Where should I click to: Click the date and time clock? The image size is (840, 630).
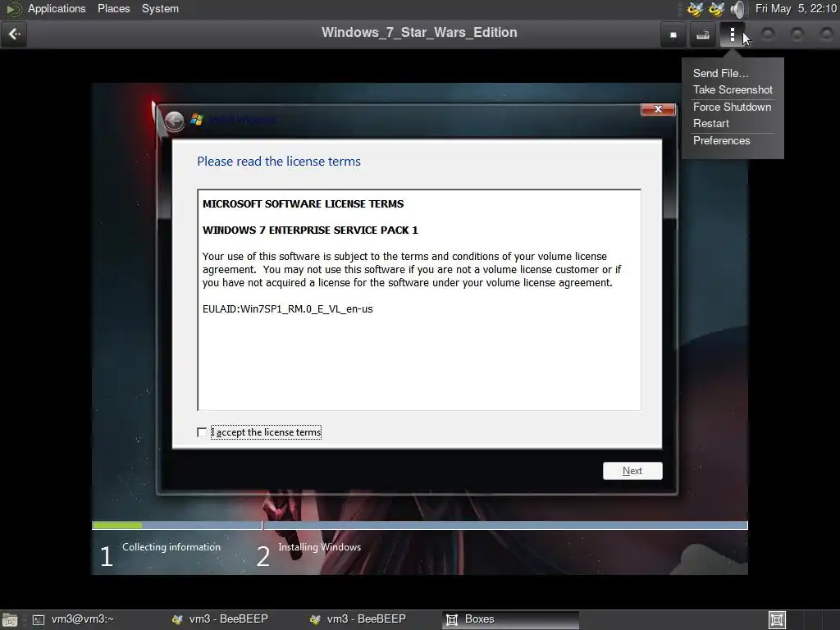[x=796, y=9]
